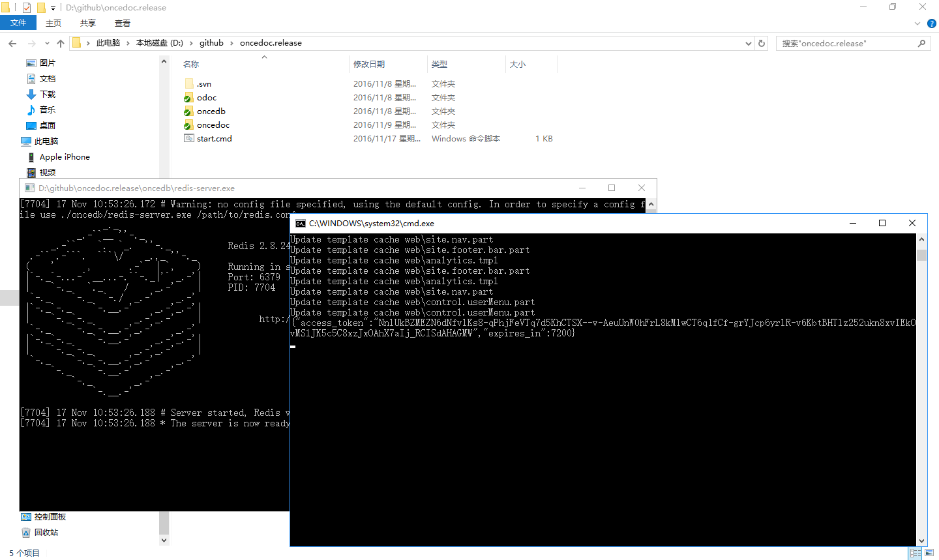This screenshot has height=560, width=939.
Task: Click oncedoc.release breadcrumb segment
Action: 271,43
